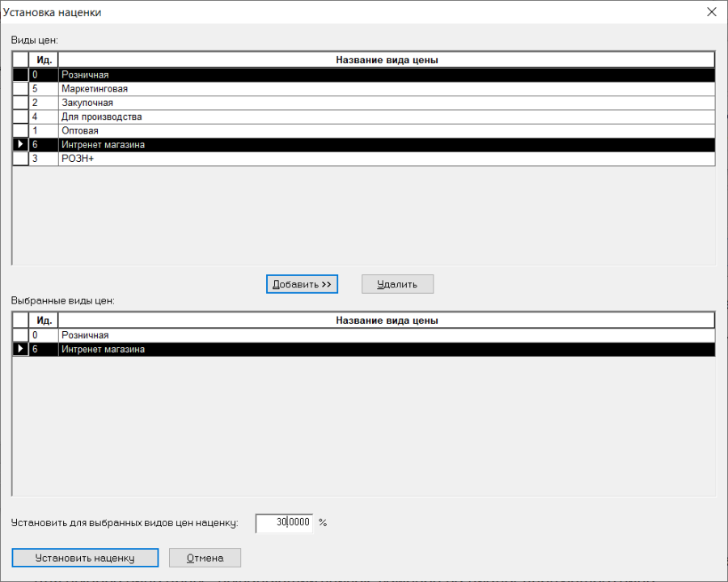Click the Добавить >> button
The width and height of the screenshot is (728, 582).
coord(302,284)
